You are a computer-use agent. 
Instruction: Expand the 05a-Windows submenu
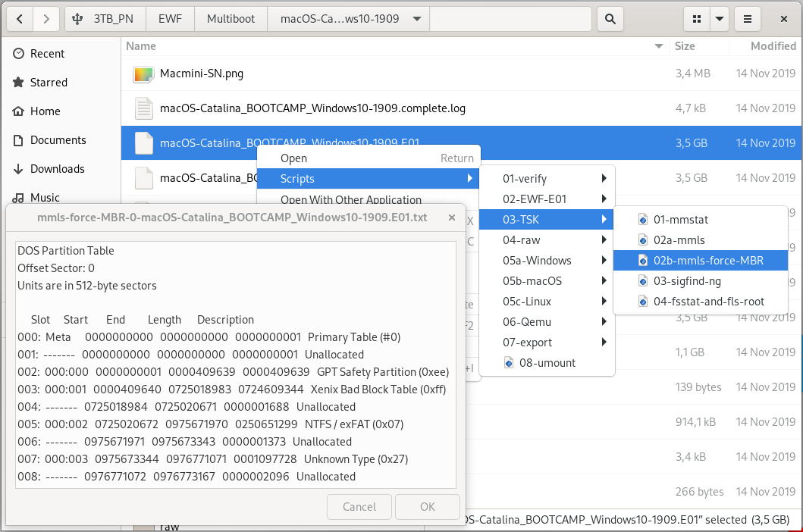[547, 261]
